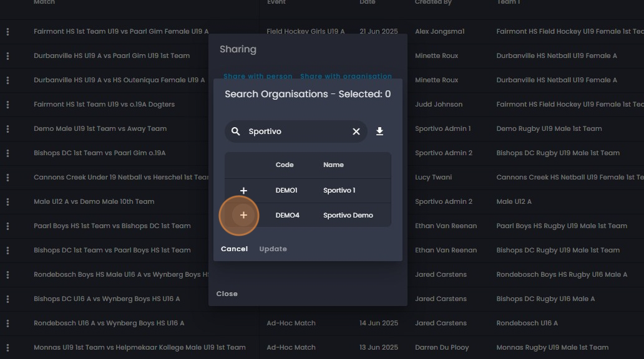Image resolution: width=644 pixels, height=359 pixels.
Task: Open row menu for Rondebosch U16 A match
Action: click(7, 323)
